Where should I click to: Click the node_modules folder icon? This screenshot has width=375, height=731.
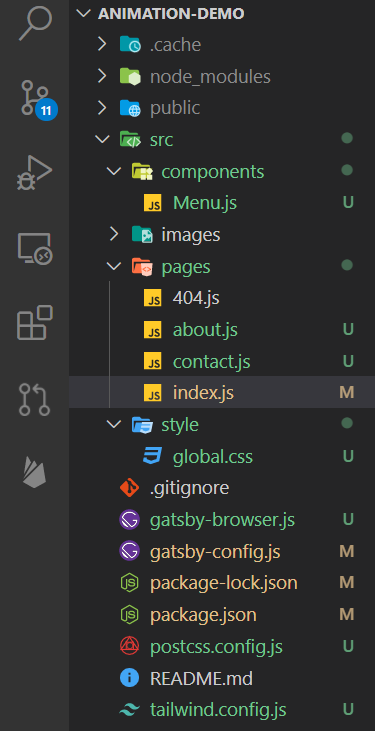pos(130,76)
